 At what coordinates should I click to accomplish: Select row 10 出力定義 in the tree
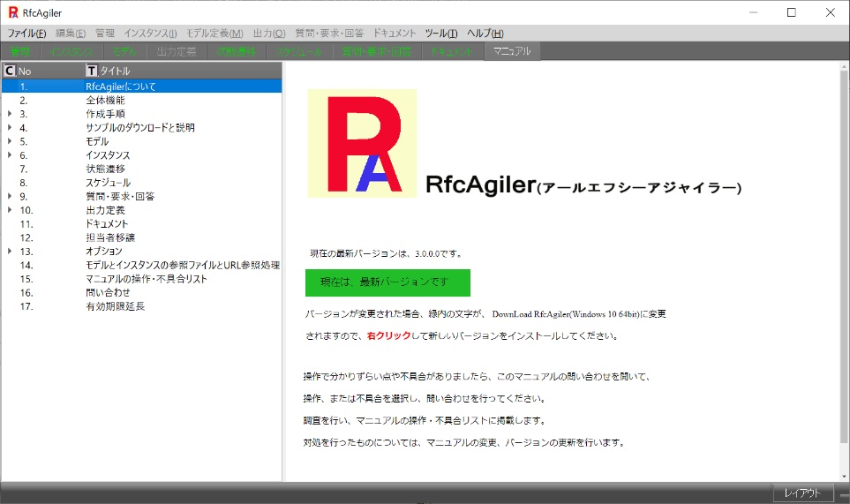(x=141, y=210)
